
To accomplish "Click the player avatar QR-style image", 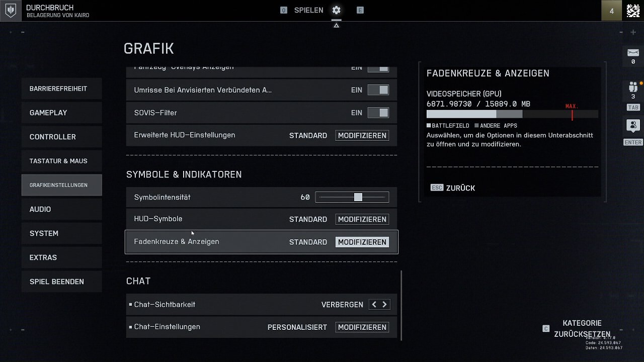I will pos(633,11).
